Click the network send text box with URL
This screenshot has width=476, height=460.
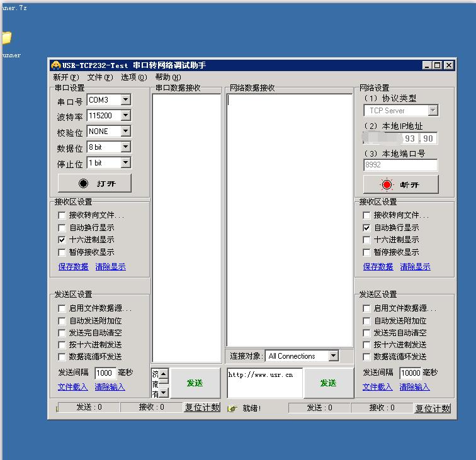coord(264,383)
